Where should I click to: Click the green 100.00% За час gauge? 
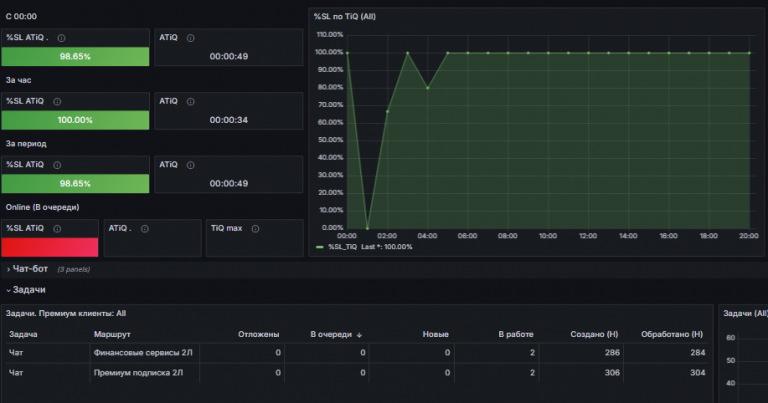coord(75,120)
